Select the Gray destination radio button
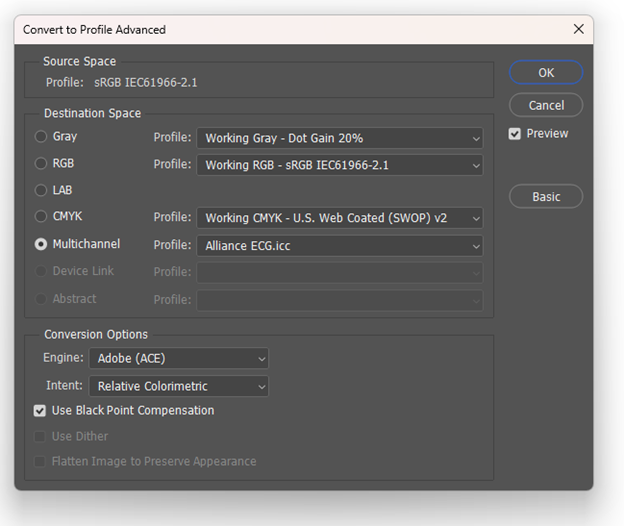Image resolution: width=624 pixels, height=526 pixels. [41, 137]
